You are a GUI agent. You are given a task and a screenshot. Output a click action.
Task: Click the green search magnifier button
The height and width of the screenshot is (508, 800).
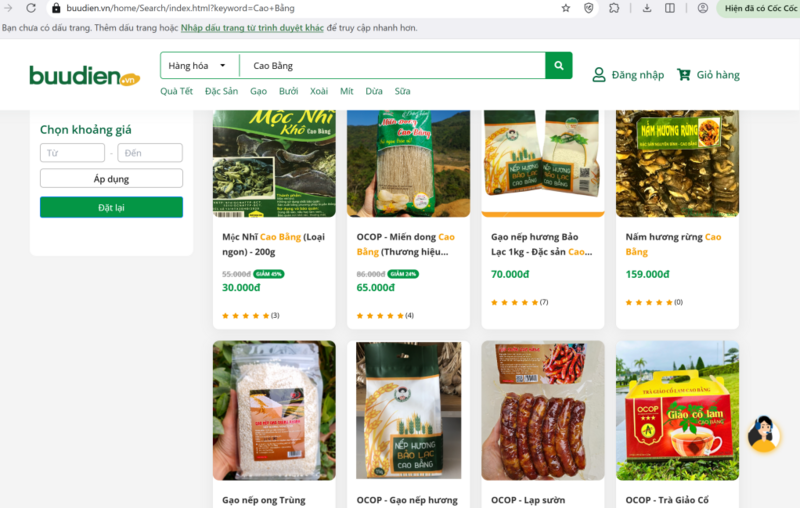[x=559, y=65]
